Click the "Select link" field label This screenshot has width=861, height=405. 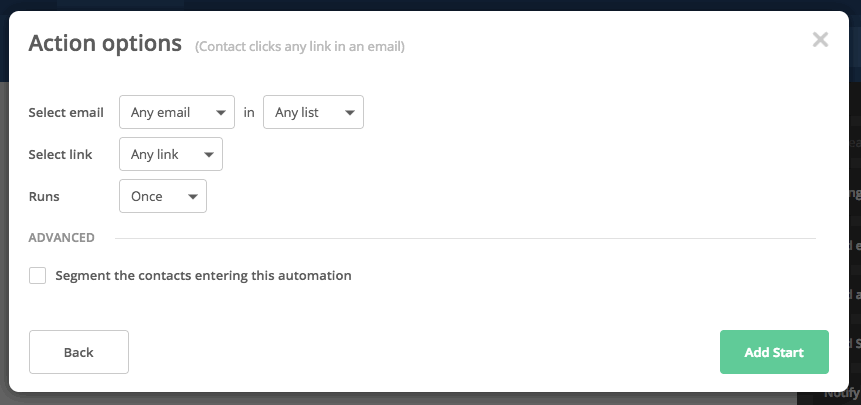click(x=60, y=154)
